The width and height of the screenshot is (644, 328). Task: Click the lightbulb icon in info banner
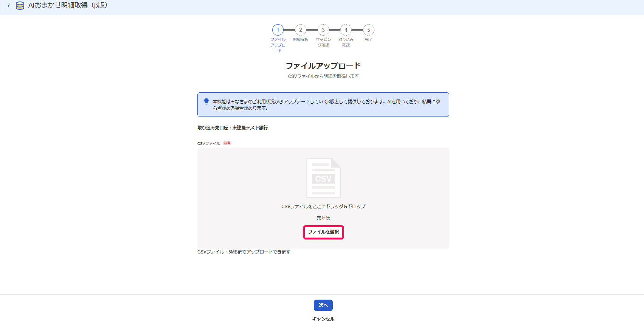point(206,101)
